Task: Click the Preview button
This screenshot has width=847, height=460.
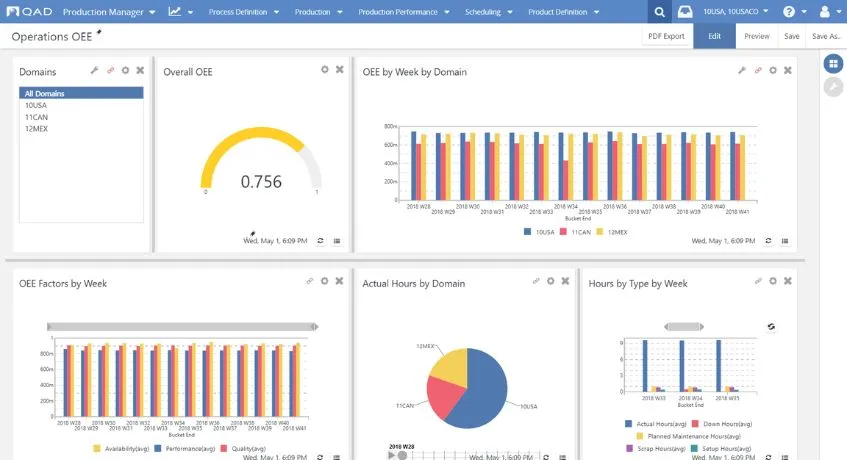Action: coord(756,36)
